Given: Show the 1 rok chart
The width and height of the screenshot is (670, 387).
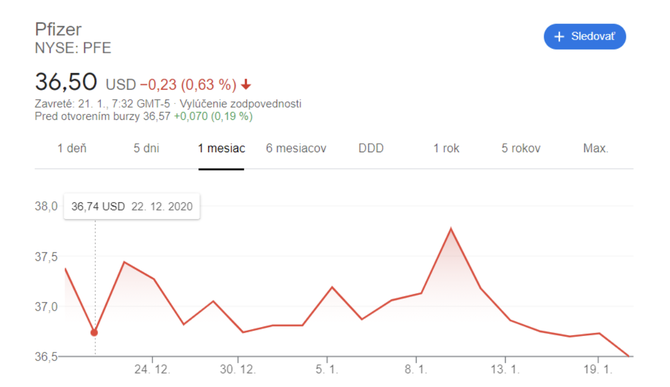Looking at the screenshot, I should pyautogui.click(x=446, y=149).
